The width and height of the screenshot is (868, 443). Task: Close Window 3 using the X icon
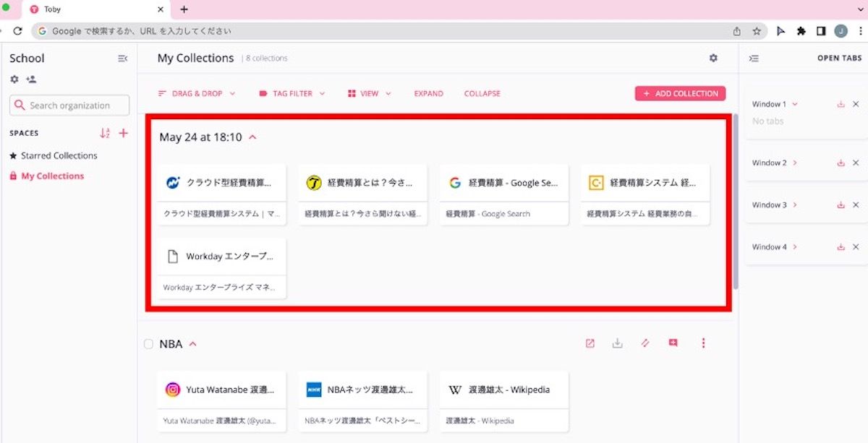tap(856, 205)
